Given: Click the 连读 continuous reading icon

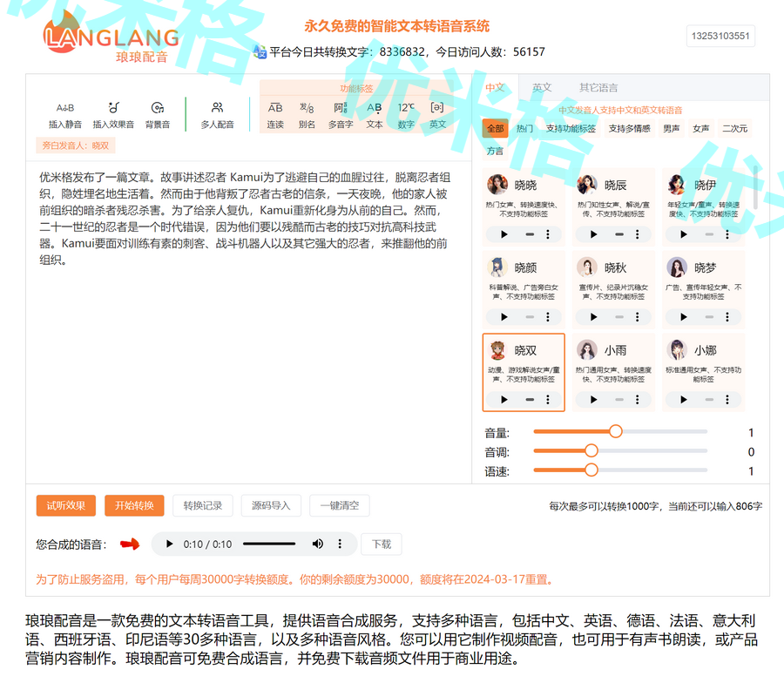Looking at the screenshot, I should (x=275, y=108).
